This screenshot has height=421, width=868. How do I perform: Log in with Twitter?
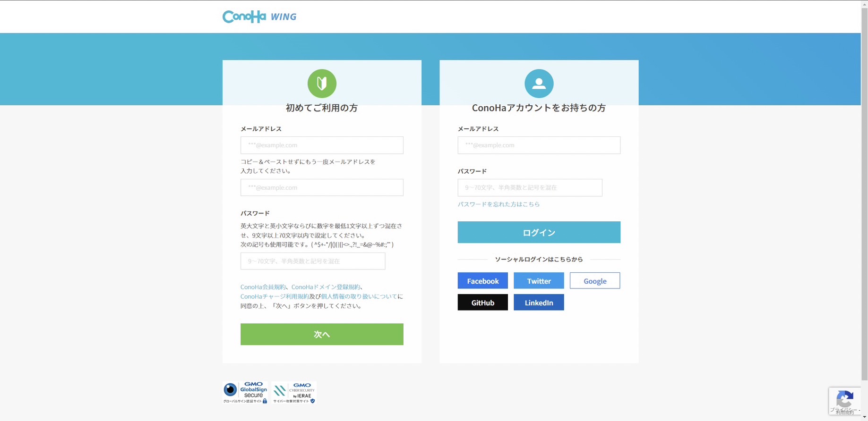pyautogui.click(x=539, y=281)
